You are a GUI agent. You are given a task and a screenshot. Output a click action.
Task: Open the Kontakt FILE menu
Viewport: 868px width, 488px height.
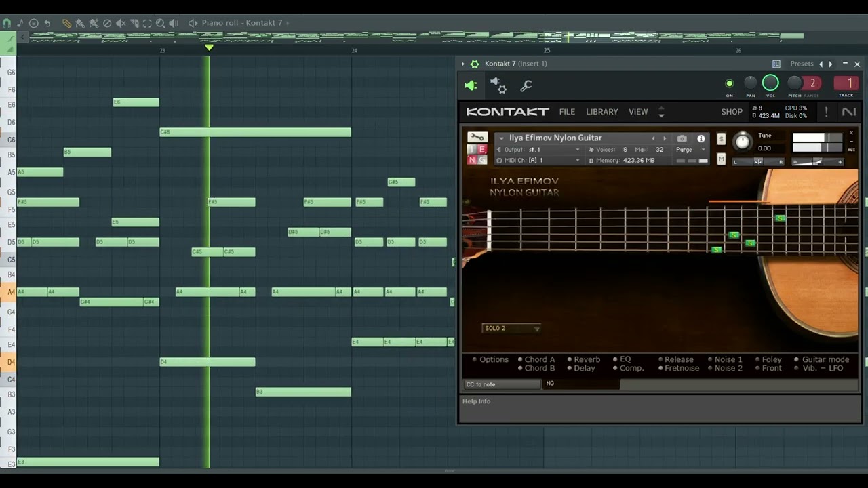point(567,112)
